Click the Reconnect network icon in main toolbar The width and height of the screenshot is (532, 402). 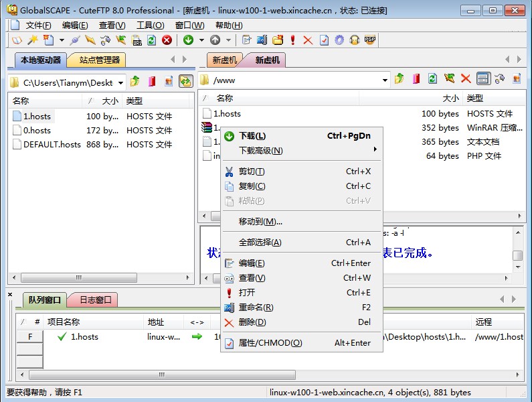coord(106,40)
